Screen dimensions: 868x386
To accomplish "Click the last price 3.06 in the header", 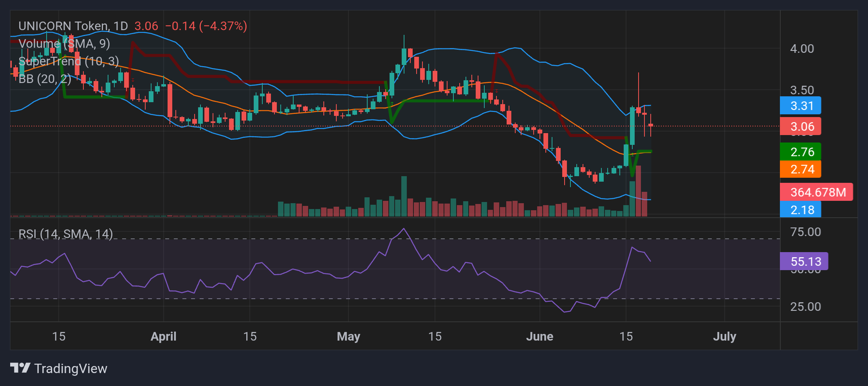I will 146,26.
